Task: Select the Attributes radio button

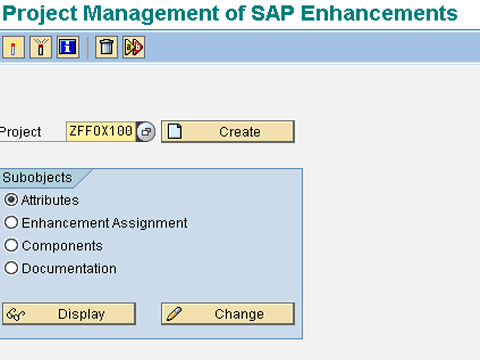Action: pyautogui.click(x=11, y=200)
